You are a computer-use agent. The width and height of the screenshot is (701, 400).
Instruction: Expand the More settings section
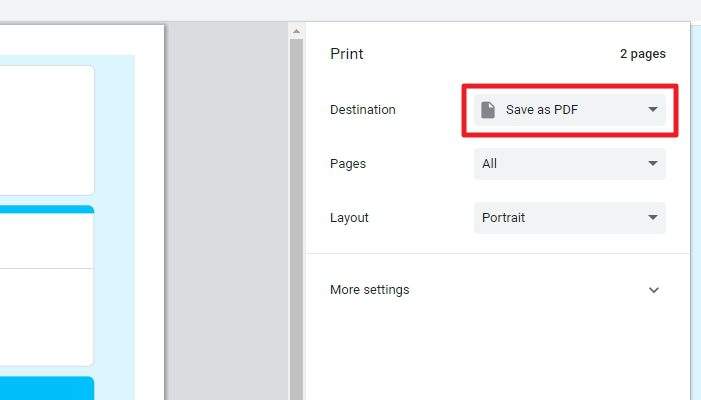tap(494, 290)
